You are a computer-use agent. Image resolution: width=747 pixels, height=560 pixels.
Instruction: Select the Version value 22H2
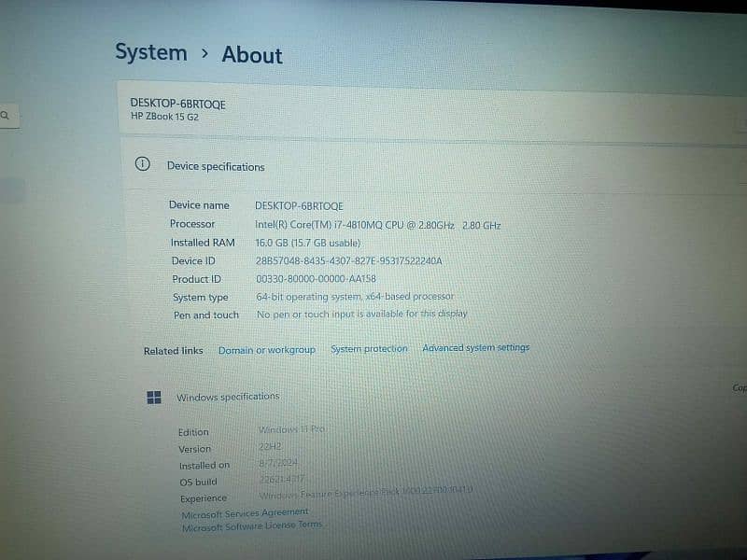pyautogui.click(x=270, y=446)
